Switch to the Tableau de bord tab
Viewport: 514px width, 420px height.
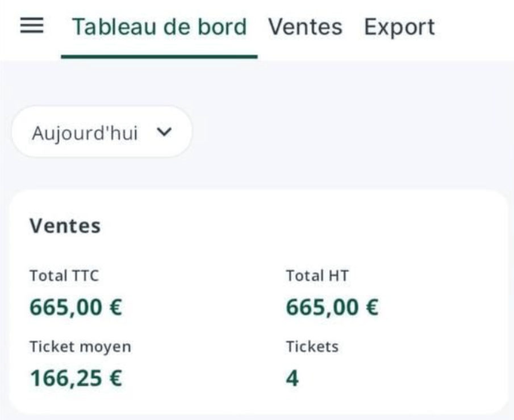click(159, 27)
